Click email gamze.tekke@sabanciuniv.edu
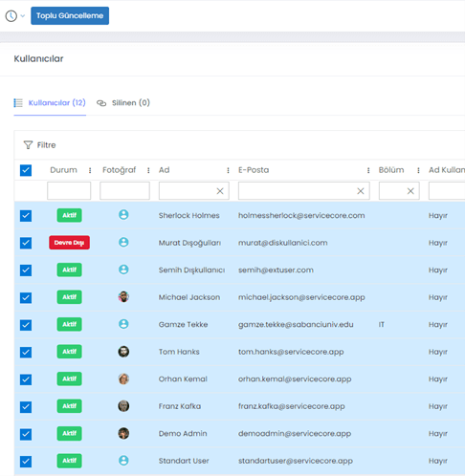This screenshot has width=465, height=476. (x=296, y=325)
